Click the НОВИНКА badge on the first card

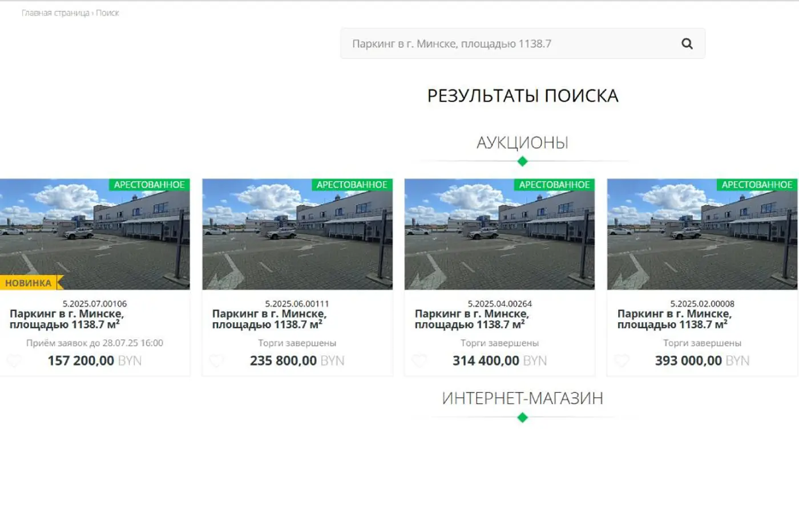click(30, 283)
